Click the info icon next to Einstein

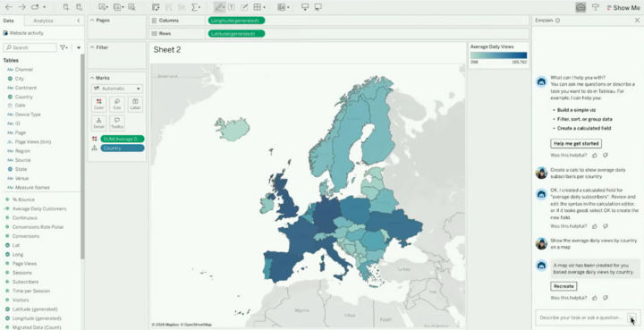pos(557,20)
